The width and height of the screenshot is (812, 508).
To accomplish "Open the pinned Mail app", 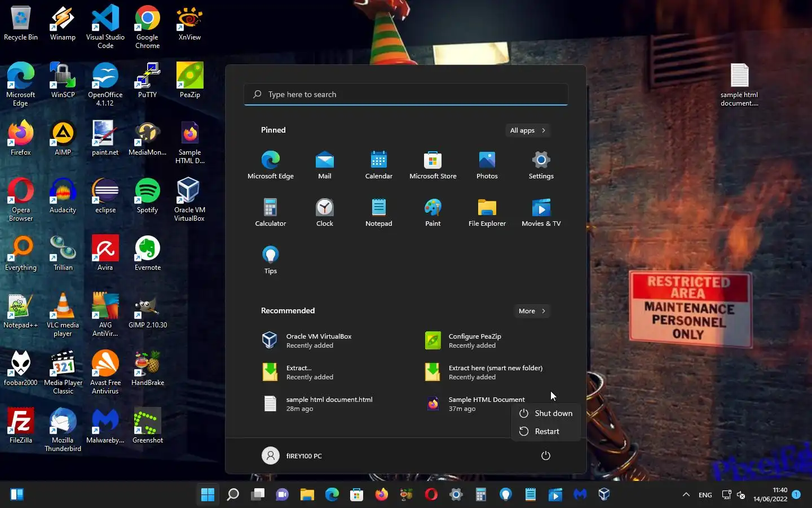I will pyautogui.click(x=325, y=165).
